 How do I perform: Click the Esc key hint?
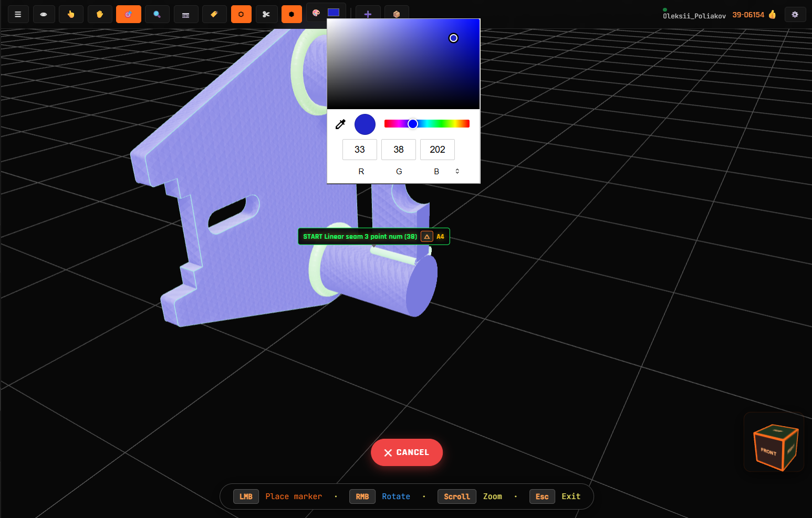(542, 496)
